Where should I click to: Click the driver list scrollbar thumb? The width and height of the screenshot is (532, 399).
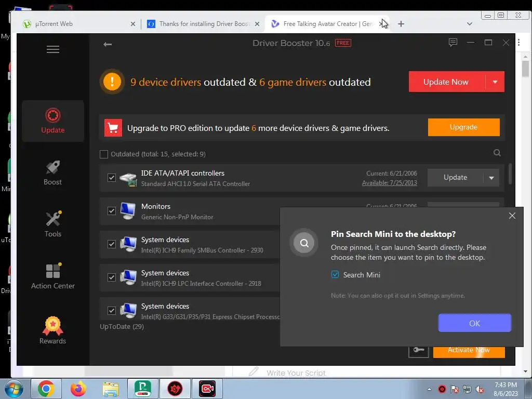click(x=510, y=174)
